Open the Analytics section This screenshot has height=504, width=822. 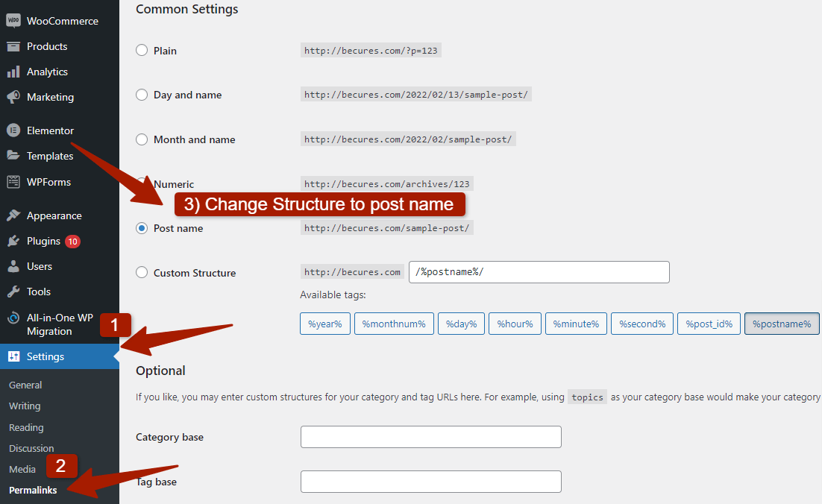point(47,71)
